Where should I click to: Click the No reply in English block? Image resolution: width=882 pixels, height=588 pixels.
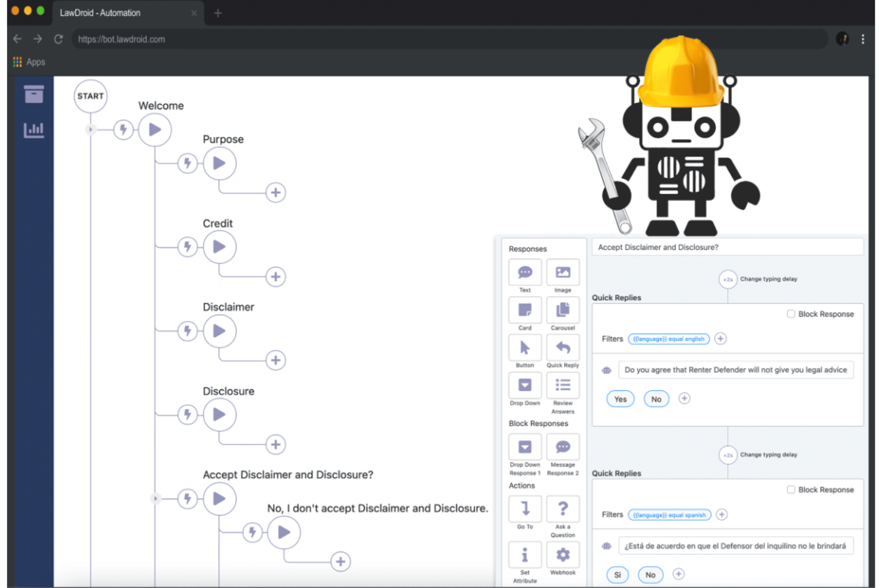(x=656, y=399)
